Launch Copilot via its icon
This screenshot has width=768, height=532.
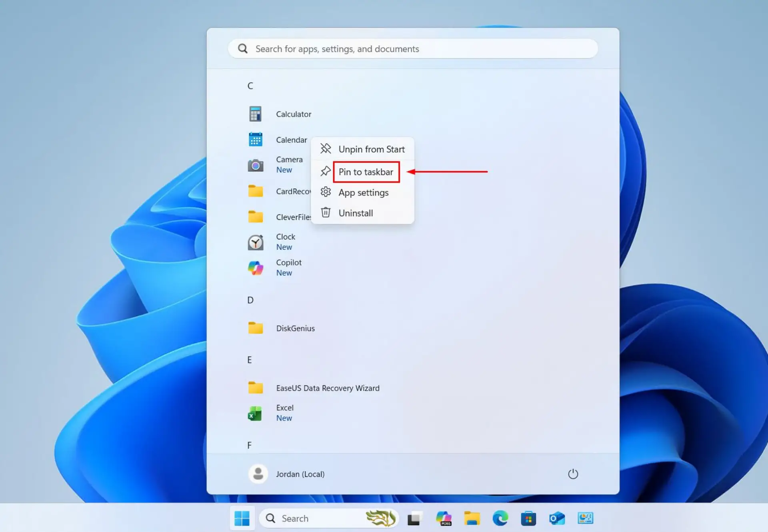[x=255, y=268]
